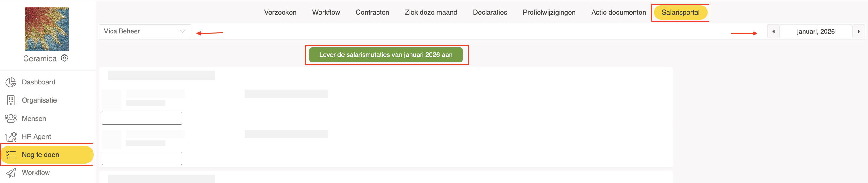
Task: Open settings gear next to Ceramica
Action: (64, 58)
